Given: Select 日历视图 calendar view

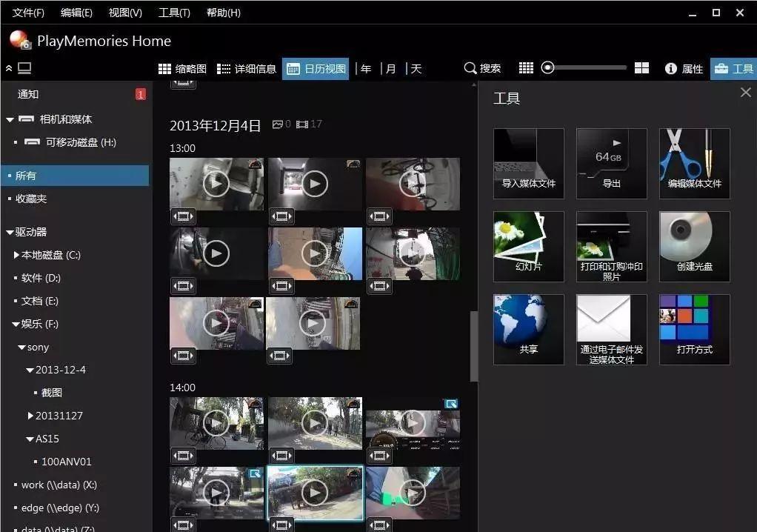Looking at the screenshot, I should pos(316,69).
